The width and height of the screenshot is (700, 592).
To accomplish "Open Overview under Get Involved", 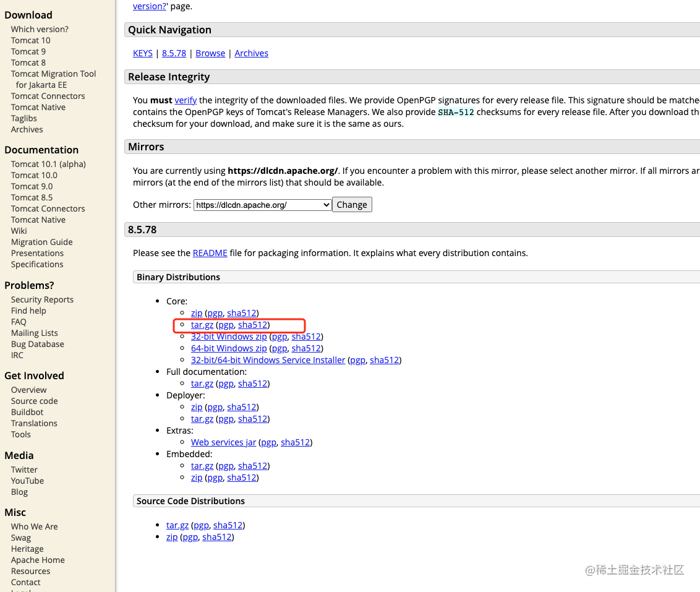I will 29,390.
